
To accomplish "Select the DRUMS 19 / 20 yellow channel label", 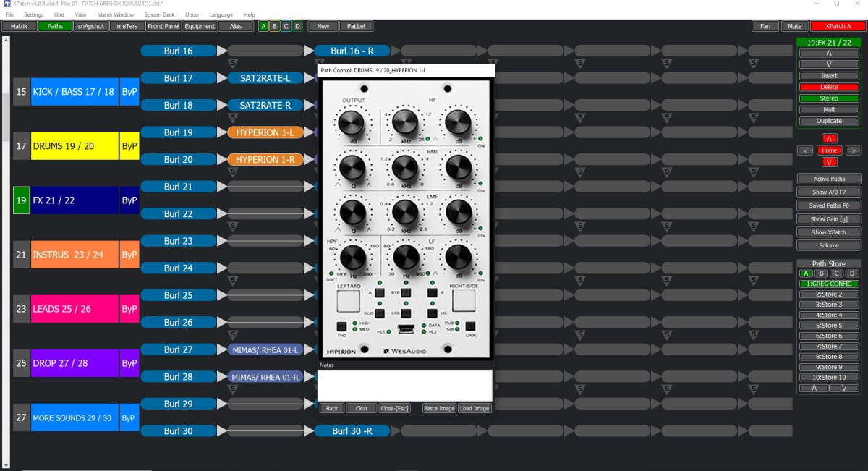I will [x=75, y=146].
